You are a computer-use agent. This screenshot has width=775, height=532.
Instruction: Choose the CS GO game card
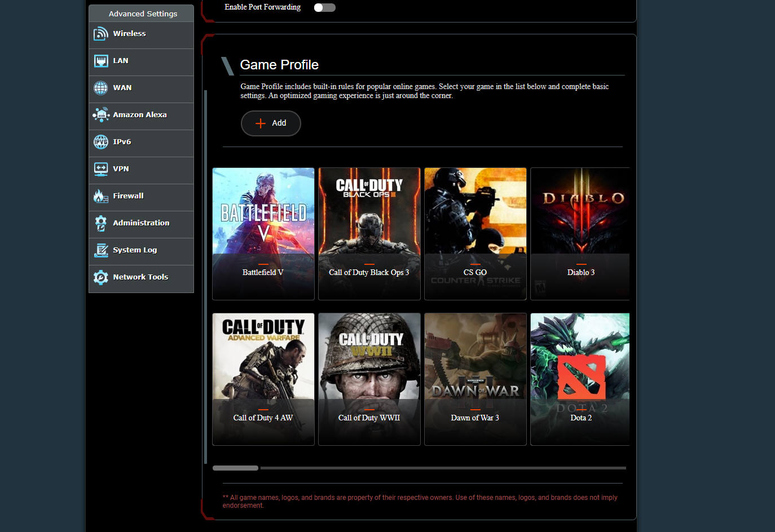[475, 234]
